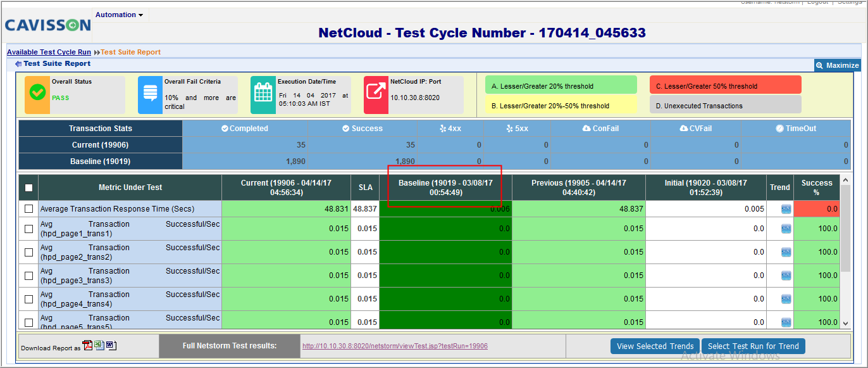This screenshot has width=868, height=368.
Task: Click the 'Metric Under Test' column header
Action: point(130,187)
